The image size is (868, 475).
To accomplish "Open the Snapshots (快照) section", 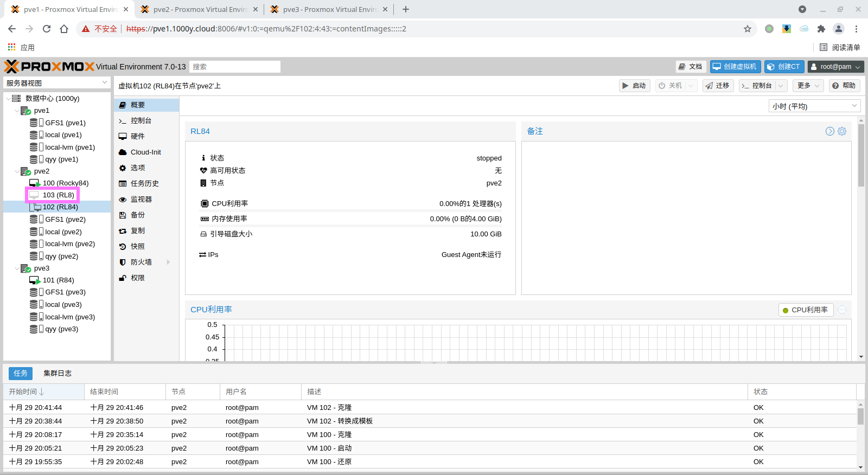I will pyautogui.click(x=138, y=246).
